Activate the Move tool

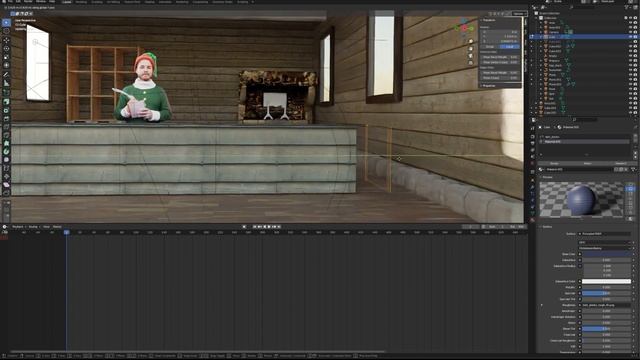tap(6, 40)
